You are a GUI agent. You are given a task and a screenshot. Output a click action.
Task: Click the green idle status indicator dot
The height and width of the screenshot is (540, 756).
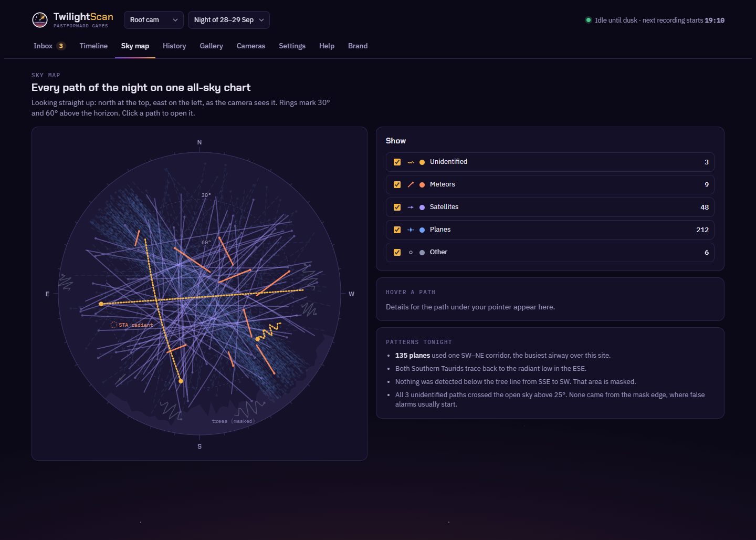588,20
